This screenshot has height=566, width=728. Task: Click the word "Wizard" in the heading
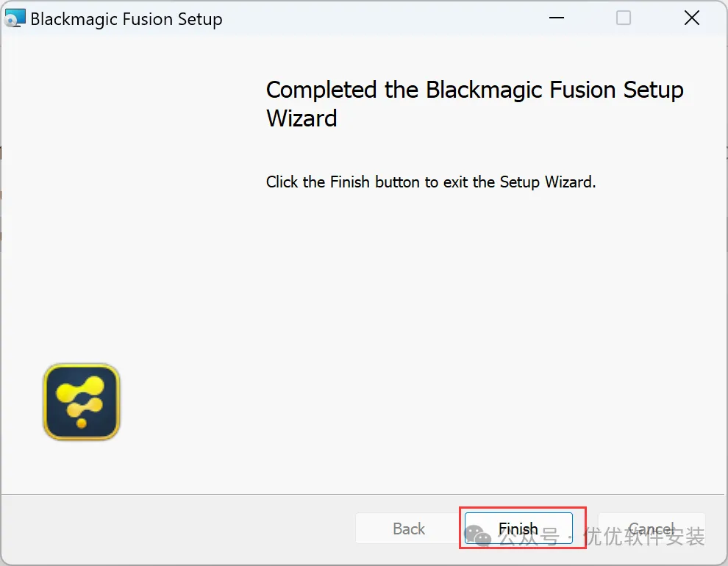301,118
